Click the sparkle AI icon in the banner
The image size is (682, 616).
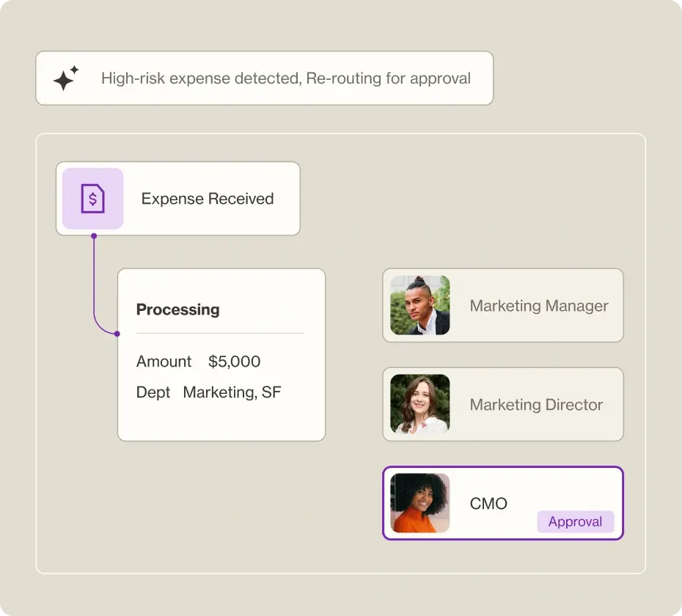(65, 78)
